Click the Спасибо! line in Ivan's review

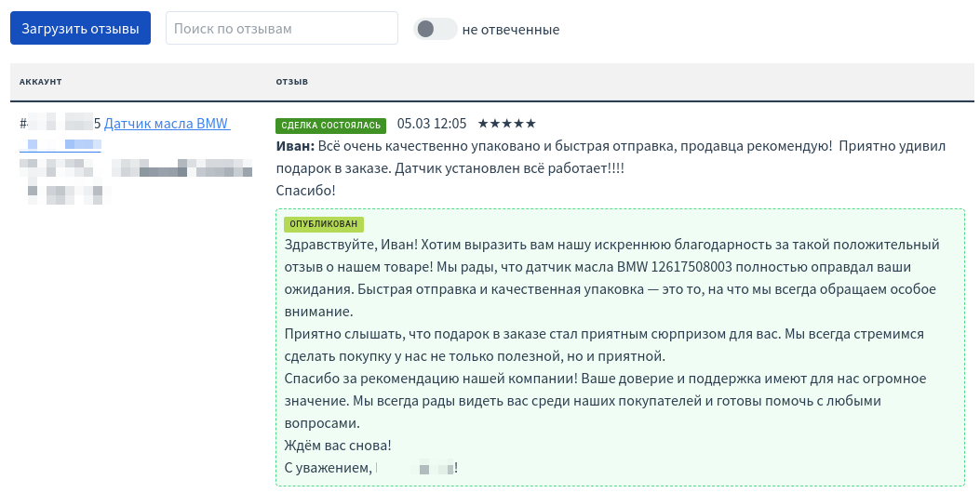coord(305,191)
